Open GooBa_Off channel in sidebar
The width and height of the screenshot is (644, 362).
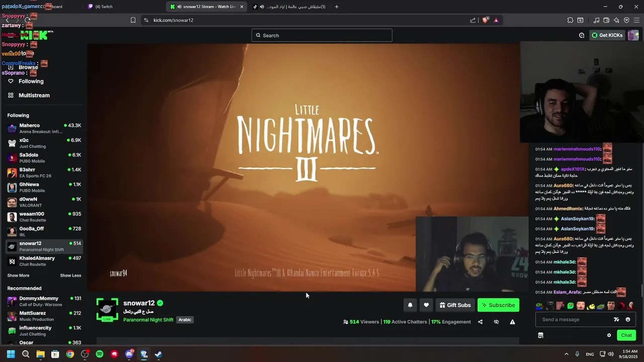[44, 231]
